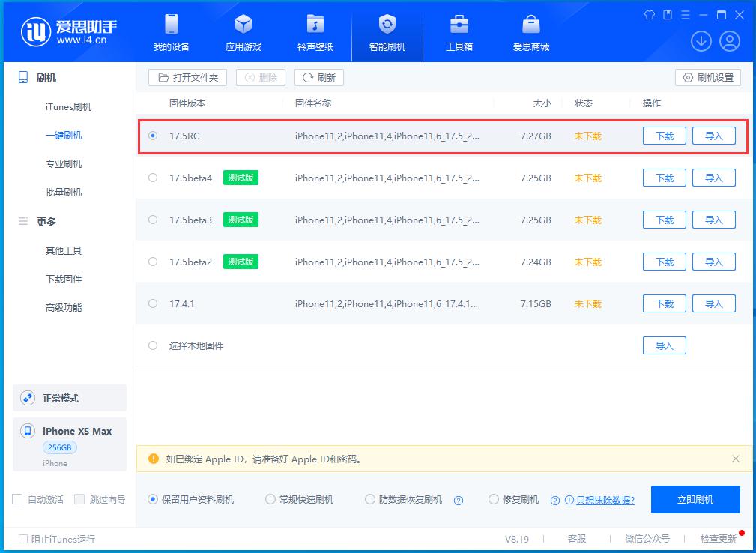This screenshot has width=756, height=553.
Task: Open the 铃声壁纸 (Ringtones & Wallpapers) section
Action: 315,32
